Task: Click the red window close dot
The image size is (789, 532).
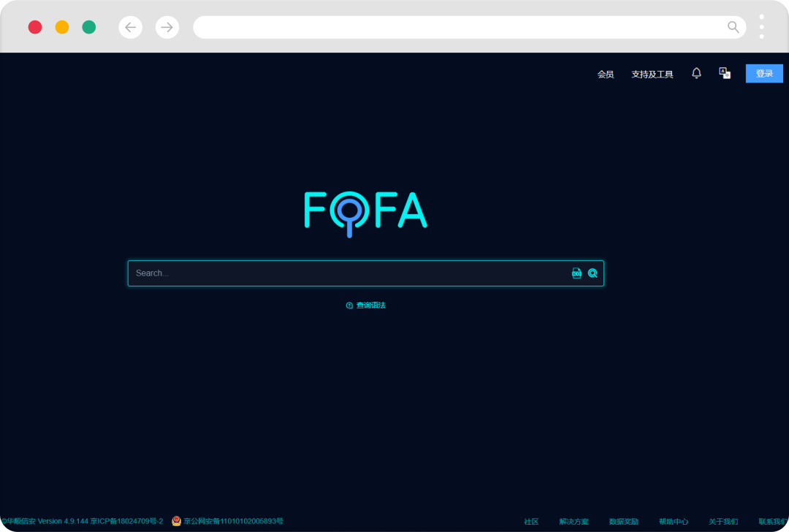Action: [35, 27]
